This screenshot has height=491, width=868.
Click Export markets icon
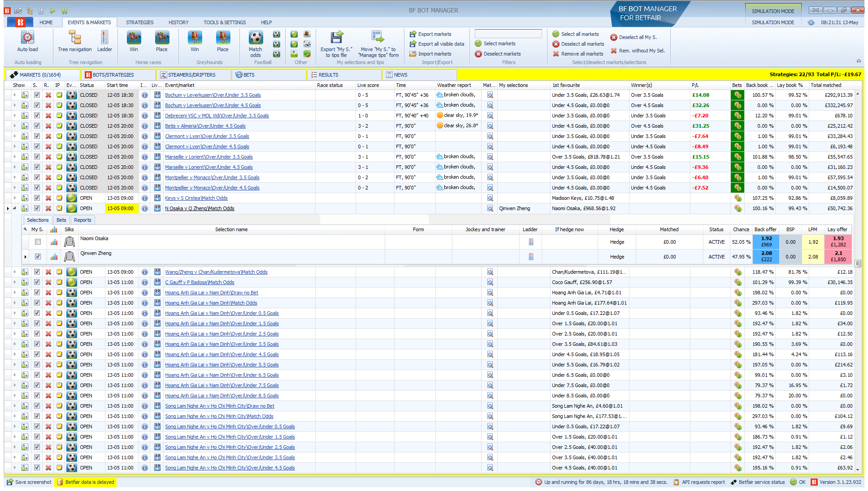coord(413,34)
